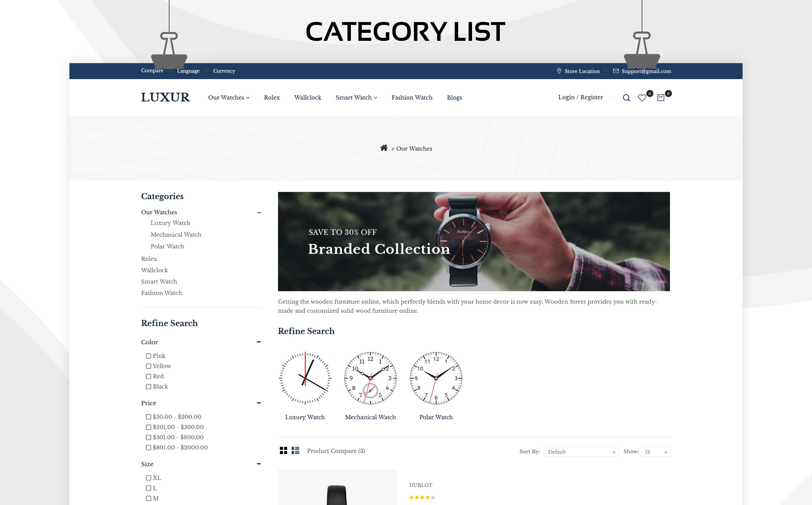The height and width of the screenshot is (505, 812).
Task: Select the Mechanical Watch category thumbnail
Action: [370, 378]
